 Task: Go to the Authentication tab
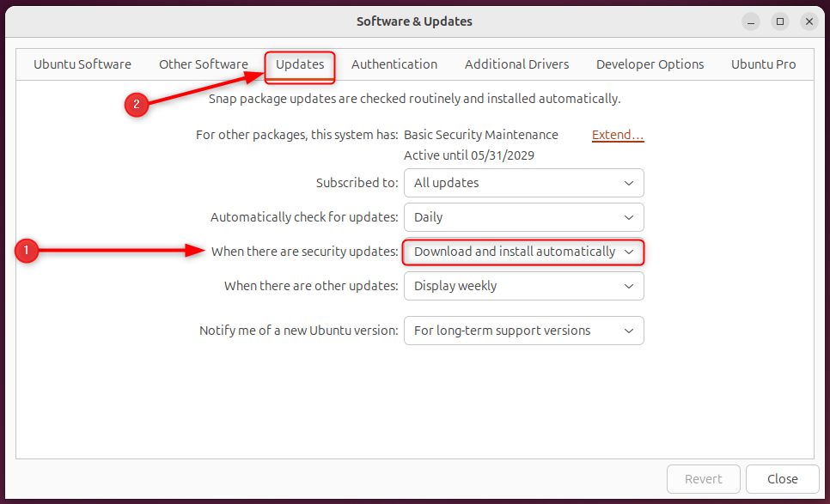tap(394, 64)
